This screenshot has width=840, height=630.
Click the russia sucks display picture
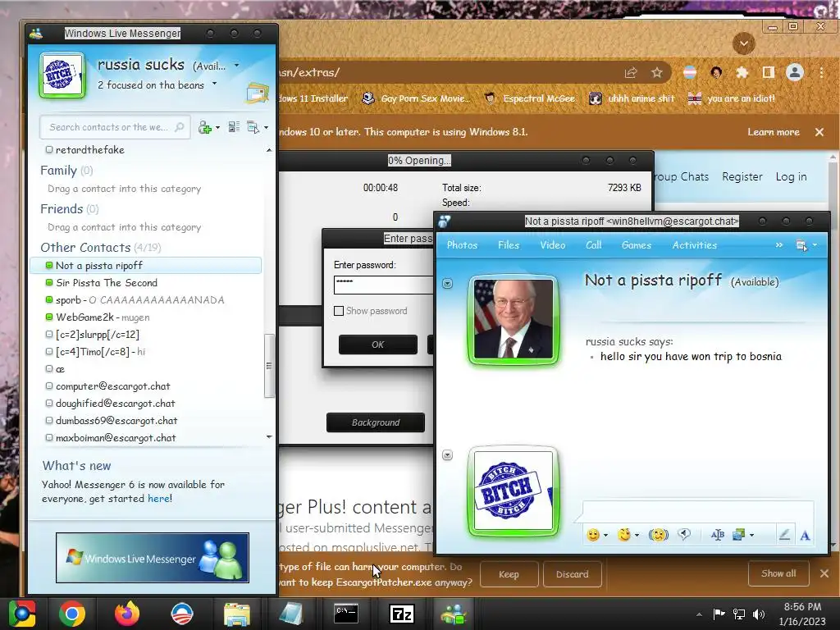62,75
